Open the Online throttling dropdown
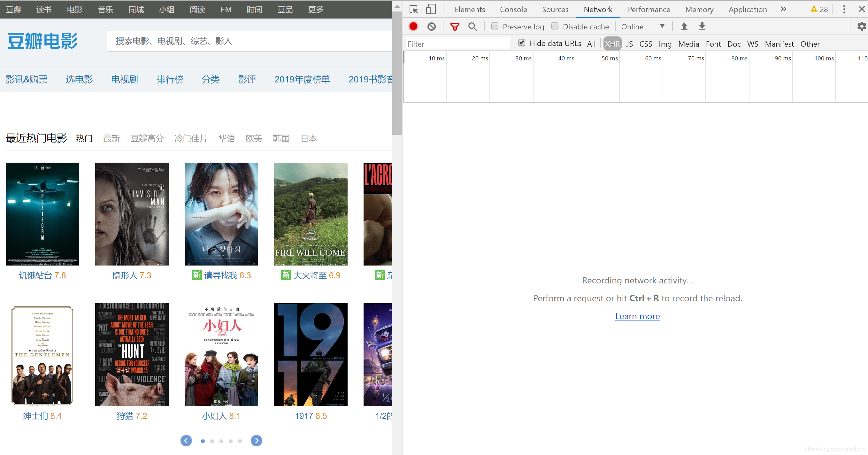 pos(642,26)
